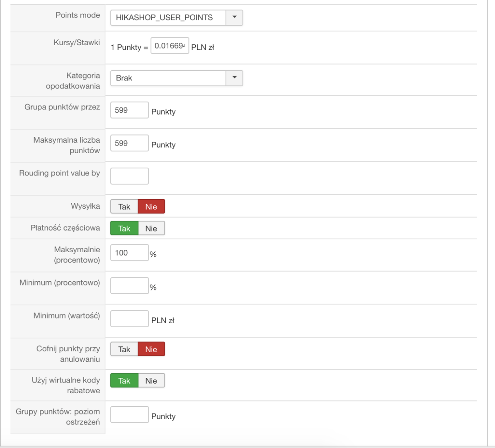Edit the Maksymalnie (procentowo) input
Screen dimensions: 495x448
pyautogui.click(x=129, y=253)
